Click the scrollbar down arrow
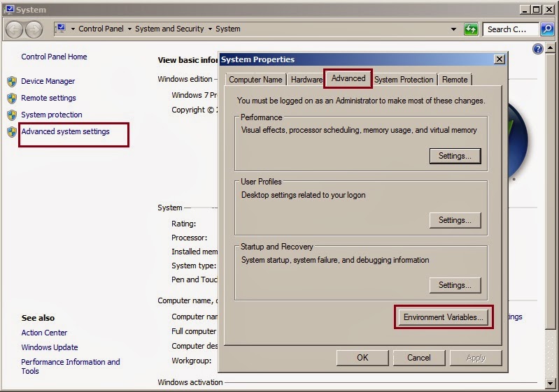Image resolution: width=559 pixels, height=392 pixels. tap(550, 383)
